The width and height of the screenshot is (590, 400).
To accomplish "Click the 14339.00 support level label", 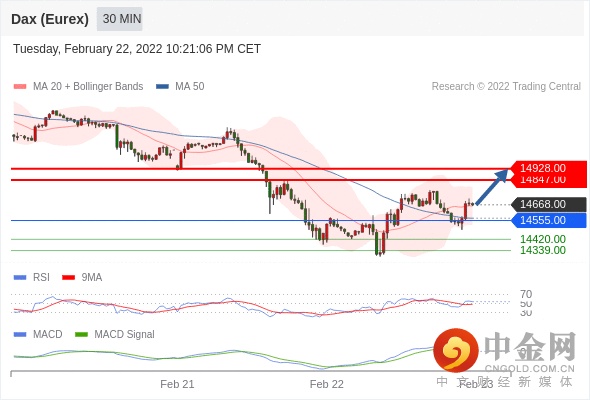I will [x=543, y=250].
